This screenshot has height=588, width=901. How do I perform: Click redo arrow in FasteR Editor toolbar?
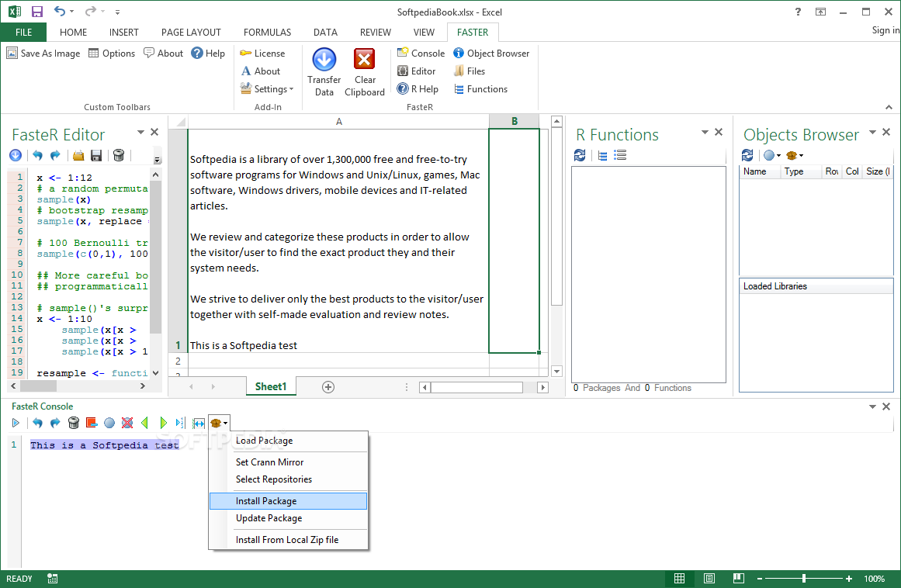(55, 155)
